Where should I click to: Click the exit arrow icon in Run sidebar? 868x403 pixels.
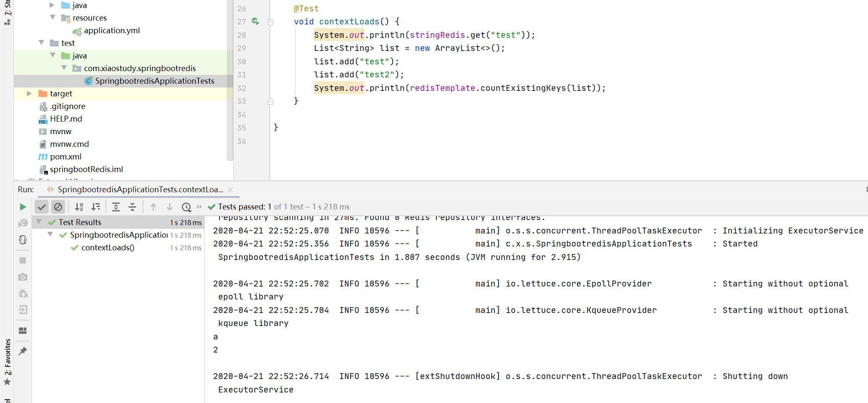click(x=23, y=310)
